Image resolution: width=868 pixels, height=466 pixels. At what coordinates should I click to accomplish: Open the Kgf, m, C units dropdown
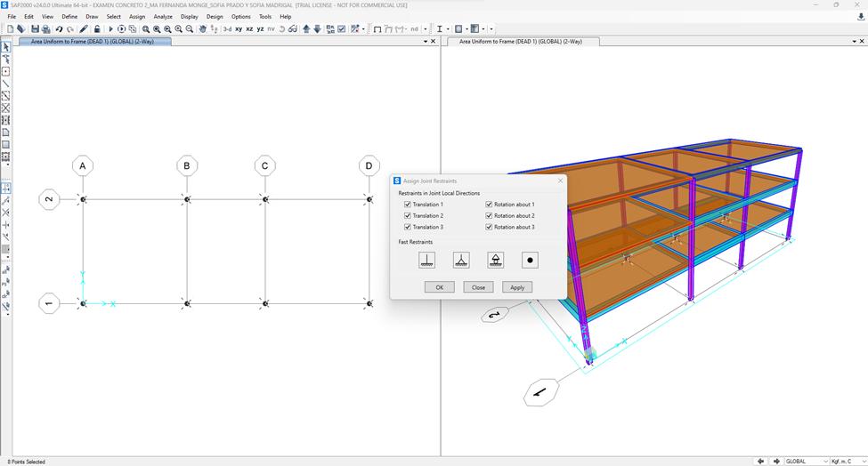(848, 461)
